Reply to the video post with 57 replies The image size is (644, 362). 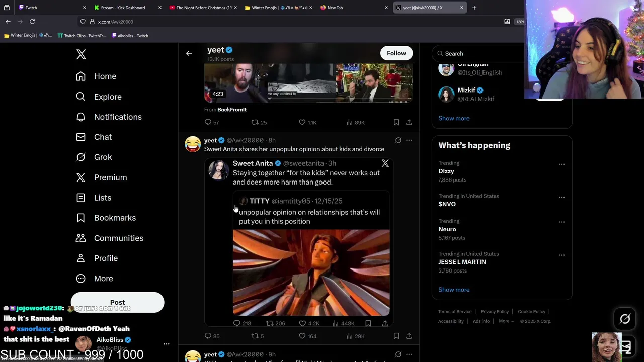point(212,122)
